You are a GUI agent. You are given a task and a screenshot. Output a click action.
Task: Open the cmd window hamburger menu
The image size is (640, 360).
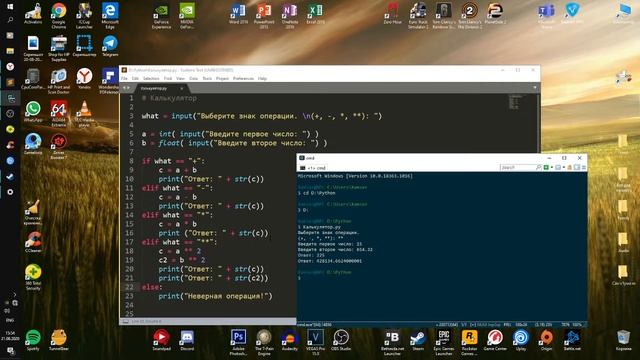[x=584, y=167]
